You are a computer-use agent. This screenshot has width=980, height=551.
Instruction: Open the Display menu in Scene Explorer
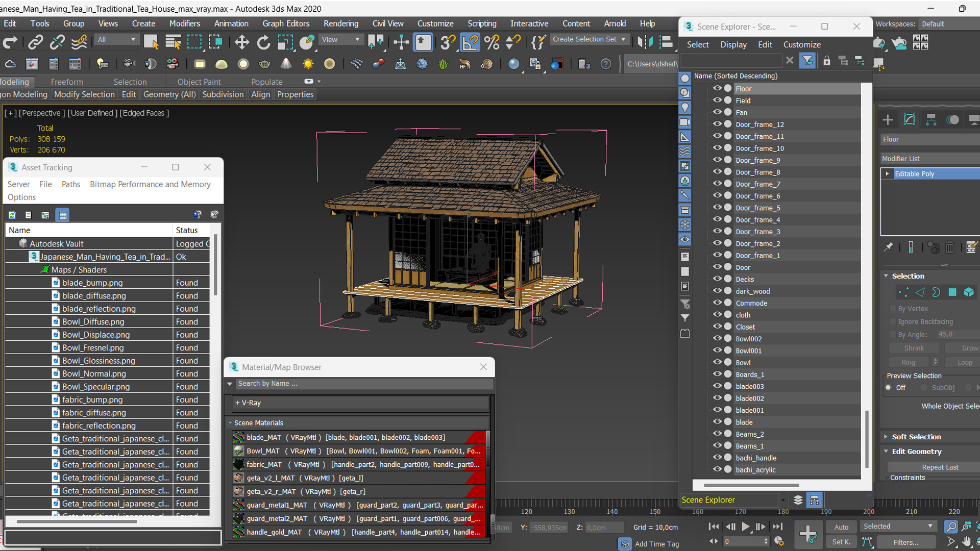(x=733, y=44)
